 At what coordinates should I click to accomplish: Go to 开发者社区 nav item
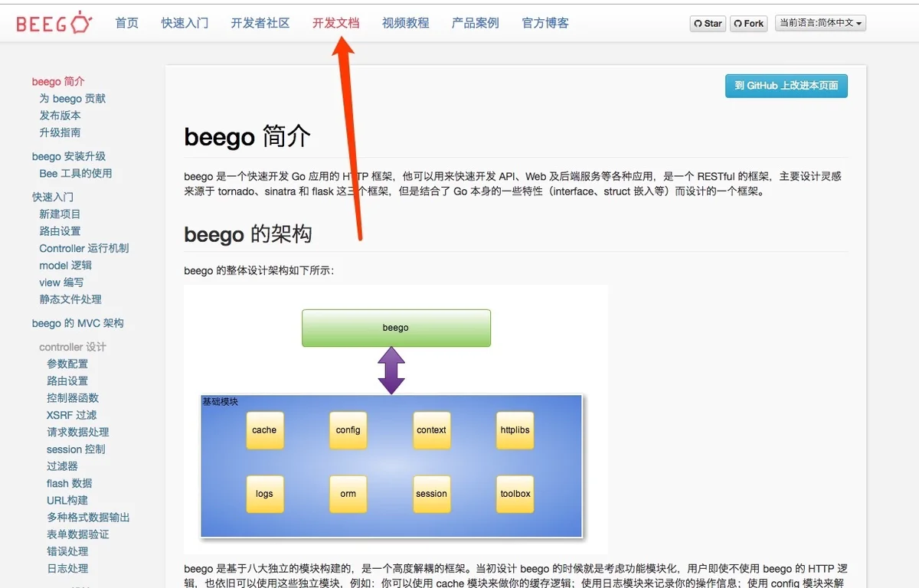click(260, 23)
